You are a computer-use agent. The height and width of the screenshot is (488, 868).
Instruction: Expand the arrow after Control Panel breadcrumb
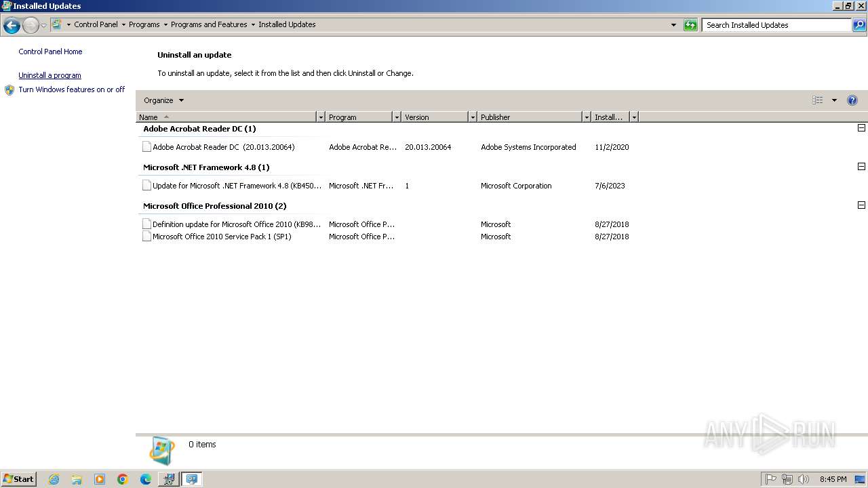tap(123, 24)
